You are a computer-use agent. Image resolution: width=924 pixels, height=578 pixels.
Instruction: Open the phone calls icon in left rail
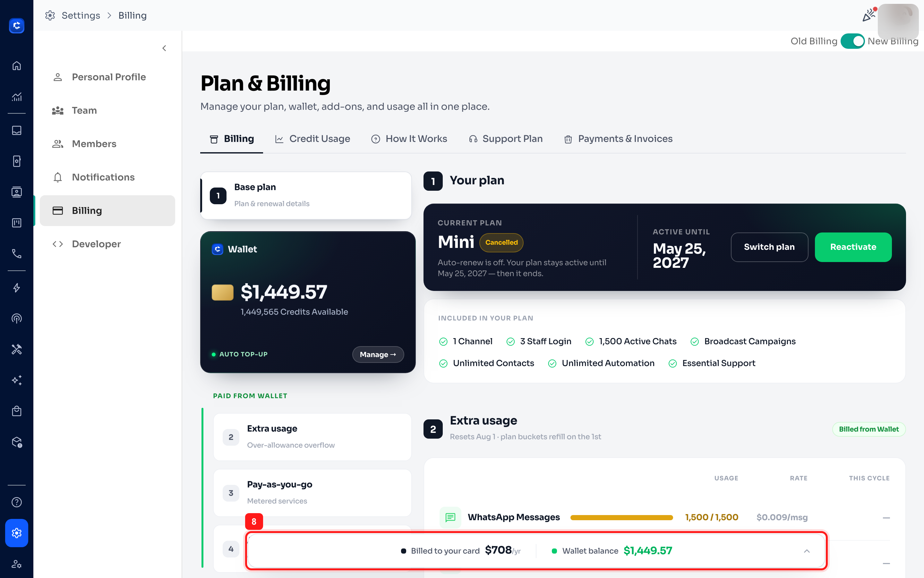pos(16,253)
